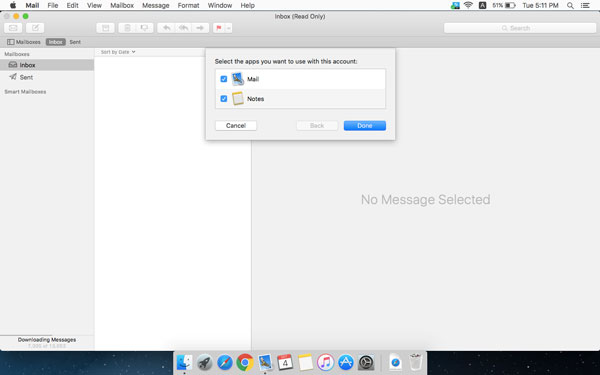Open the View menu
The height and width of the screenshot is (375, 600).
94,5
